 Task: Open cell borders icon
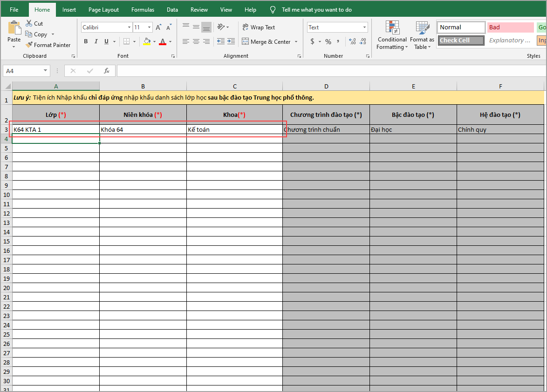point(126,41)
